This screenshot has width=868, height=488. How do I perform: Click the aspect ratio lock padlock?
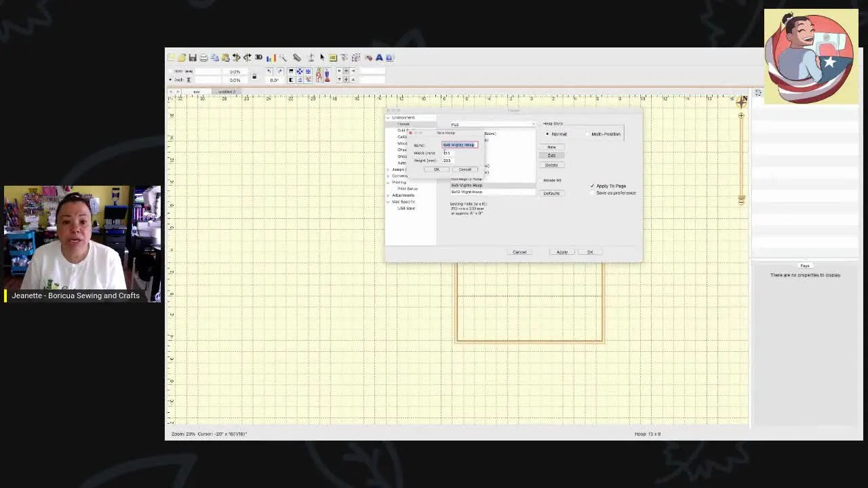click(254, 76)
